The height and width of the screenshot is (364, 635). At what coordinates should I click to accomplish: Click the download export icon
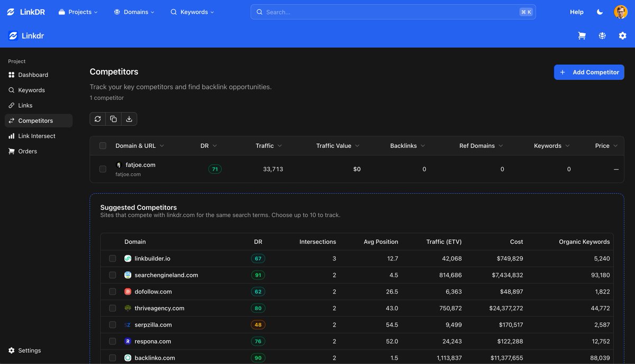click(129, 119)
